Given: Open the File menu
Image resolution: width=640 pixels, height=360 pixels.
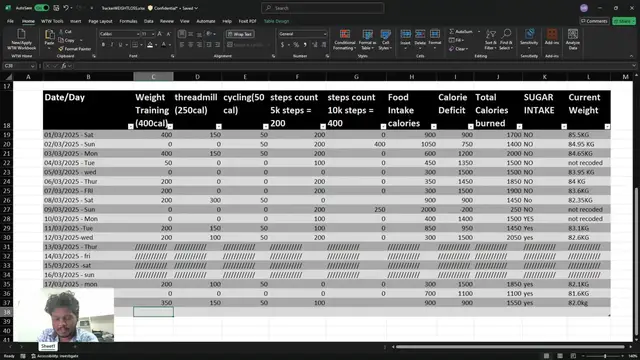Looking at the screenshot, I should click(x=10, y=21).
